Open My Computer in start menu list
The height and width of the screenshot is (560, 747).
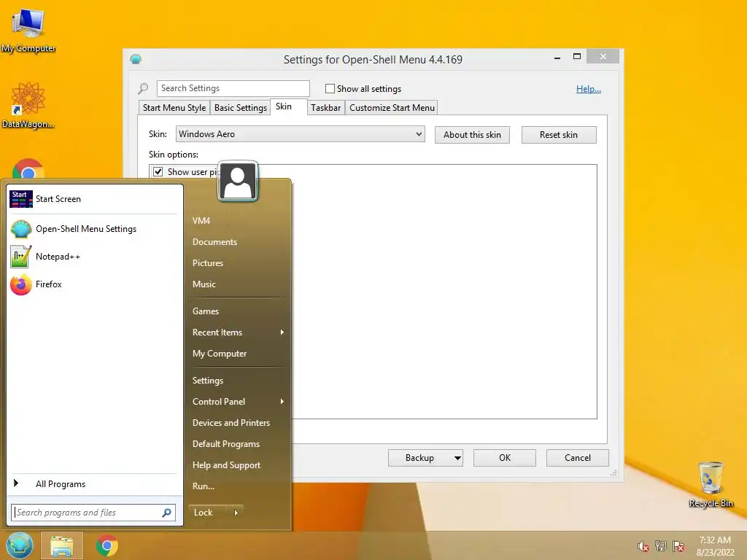[239, 354]
